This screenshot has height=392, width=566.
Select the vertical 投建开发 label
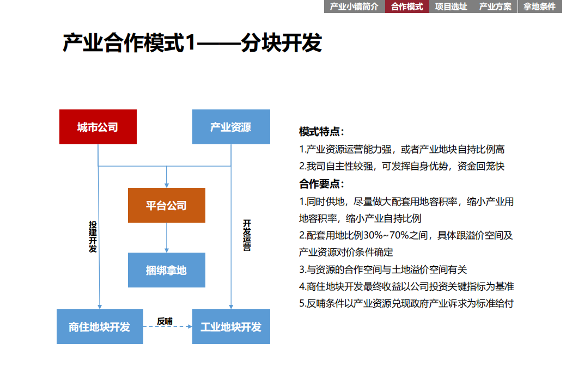[93, 237]
